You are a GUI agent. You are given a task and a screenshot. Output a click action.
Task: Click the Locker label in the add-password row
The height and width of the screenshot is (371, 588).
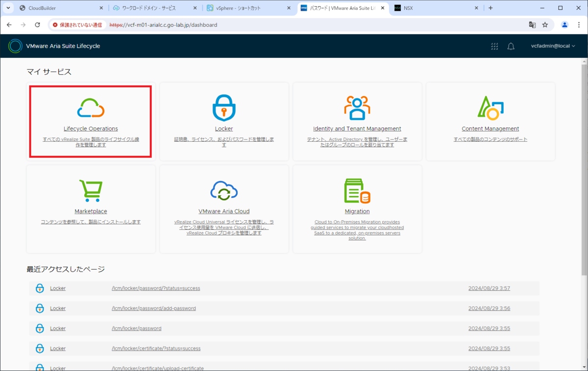point(58,308)
